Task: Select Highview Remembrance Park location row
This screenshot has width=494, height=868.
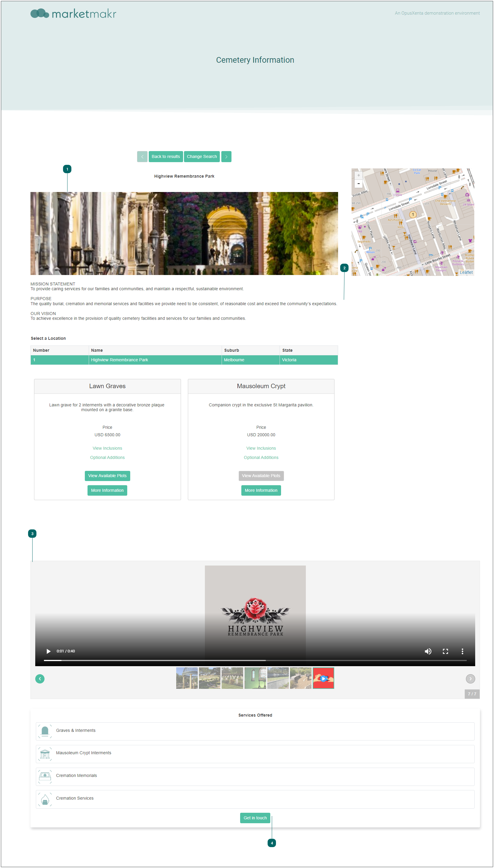Action: 184,360
